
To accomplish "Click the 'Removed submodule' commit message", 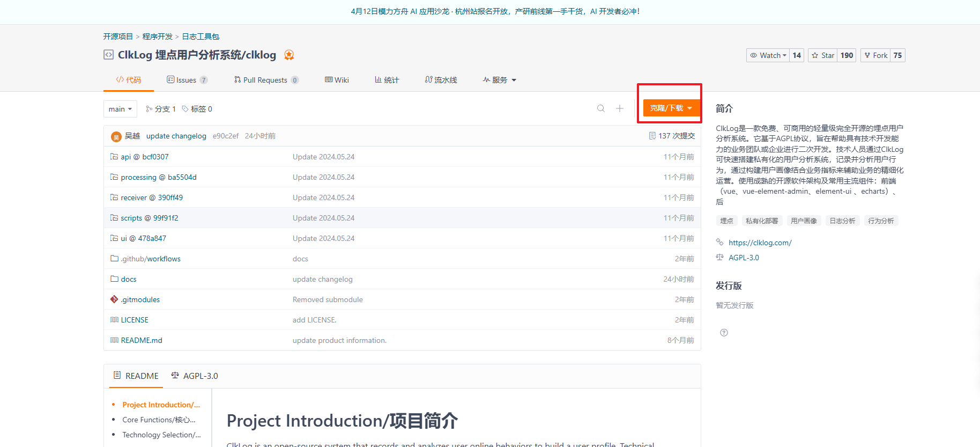I will [x=328, y=299].
